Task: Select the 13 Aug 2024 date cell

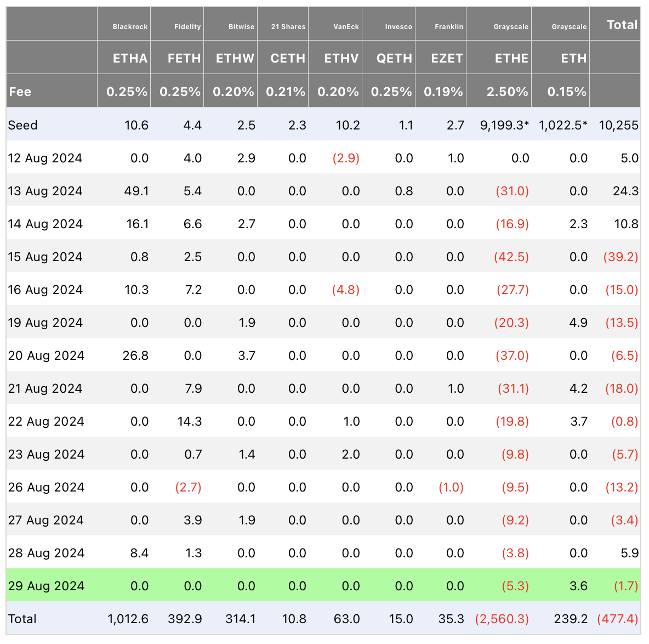Action: (45, 191)
